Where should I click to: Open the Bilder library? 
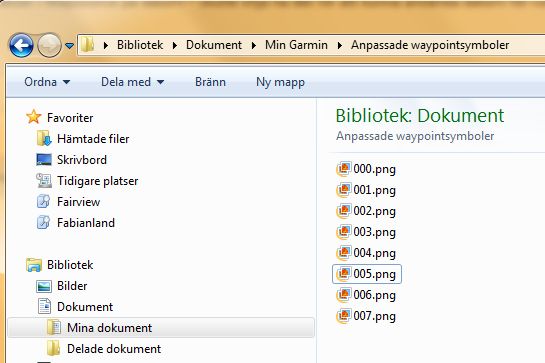(72, 286)
